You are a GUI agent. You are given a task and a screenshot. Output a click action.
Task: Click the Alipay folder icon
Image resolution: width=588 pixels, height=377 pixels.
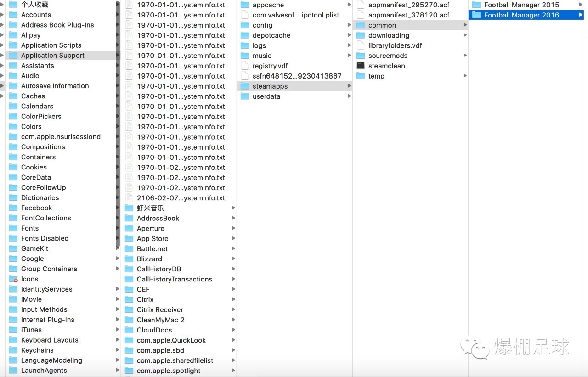pyautogui.click(x=13, y=35)
